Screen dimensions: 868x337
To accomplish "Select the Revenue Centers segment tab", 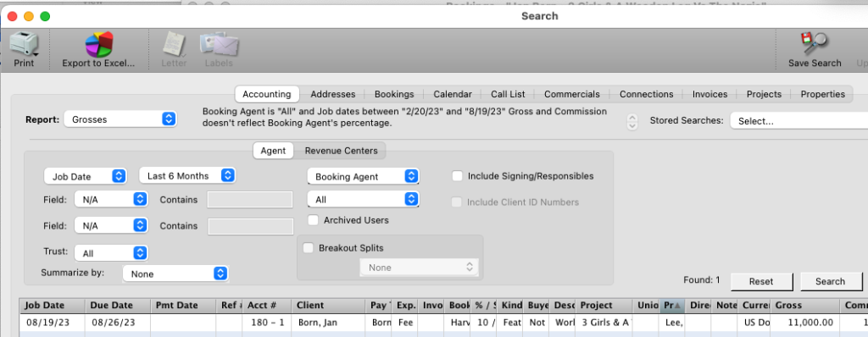I will pyautogui.click(x=341, y=151).
